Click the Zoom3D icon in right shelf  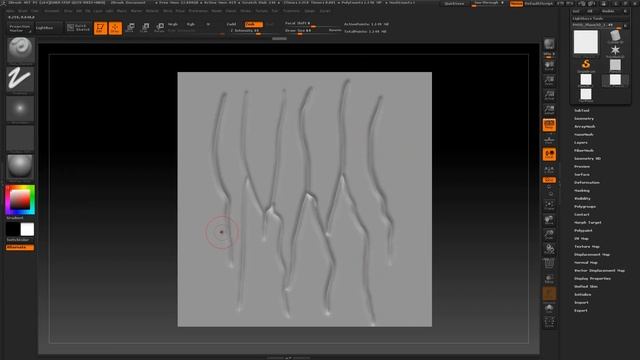(x=549, y=234)
